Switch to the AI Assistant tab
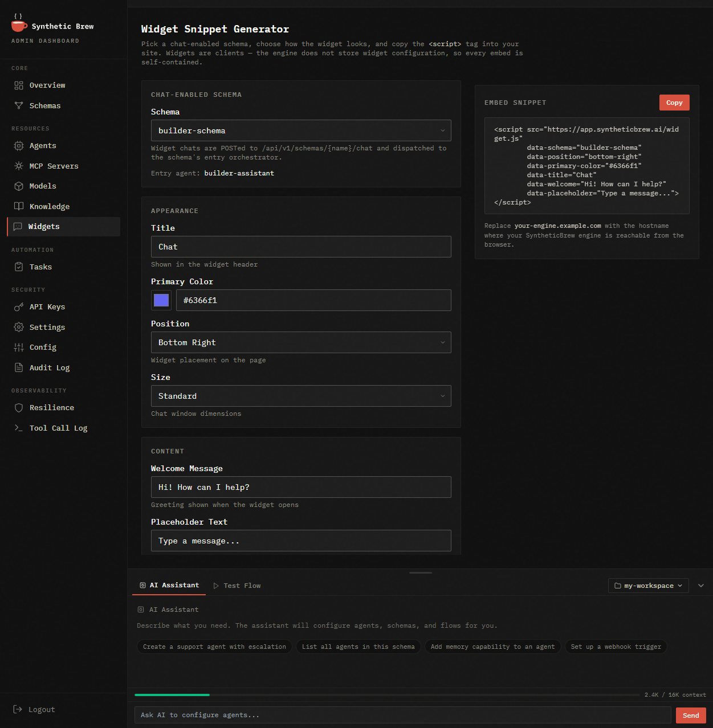The height and width of the screenshot is (728, 713). pos(169,586)
